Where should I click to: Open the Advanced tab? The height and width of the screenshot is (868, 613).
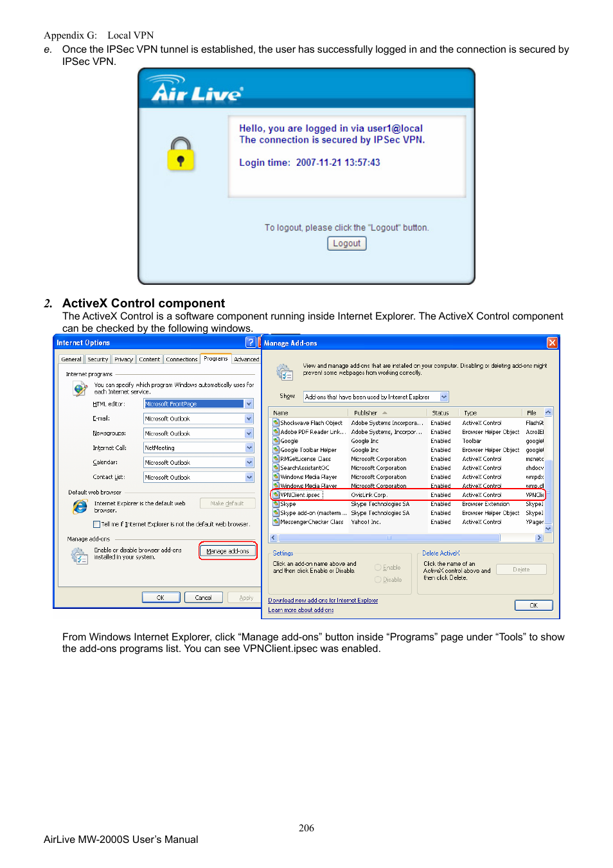click(246, 359)
